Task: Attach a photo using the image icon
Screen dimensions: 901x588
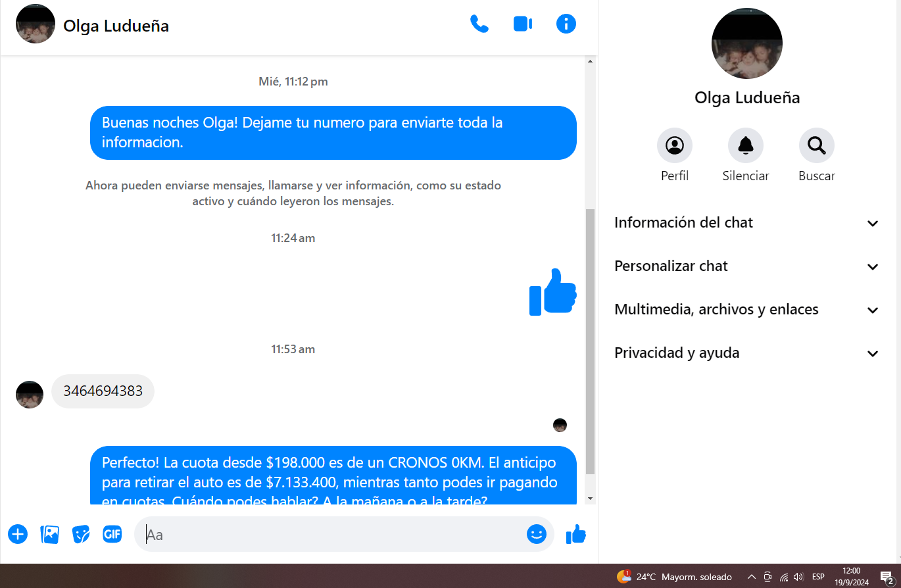Action: pos(50,534)
